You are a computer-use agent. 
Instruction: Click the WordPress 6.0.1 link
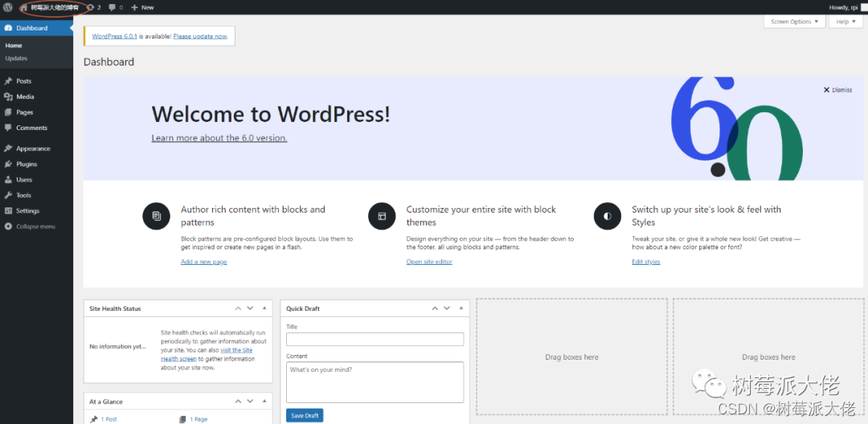(x=115, y=36)
